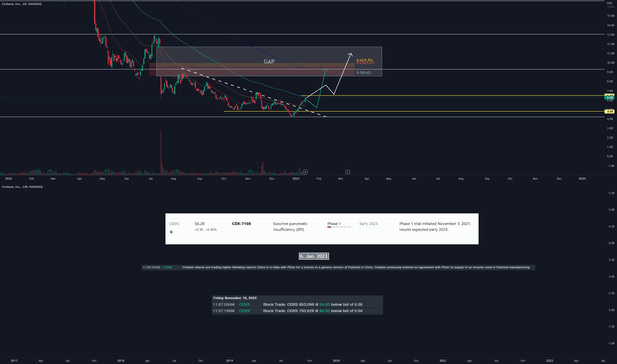Click the earnings marker near Nov 2022
The width and height of the screenshot is (617, 364).
click(x=250, y=172)
